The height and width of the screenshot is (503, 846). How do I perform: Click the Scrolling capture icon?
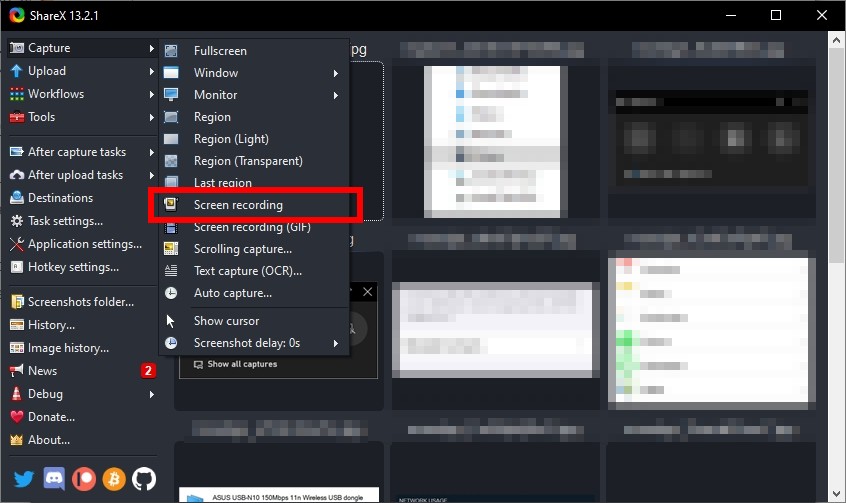[x=171, y=249]
